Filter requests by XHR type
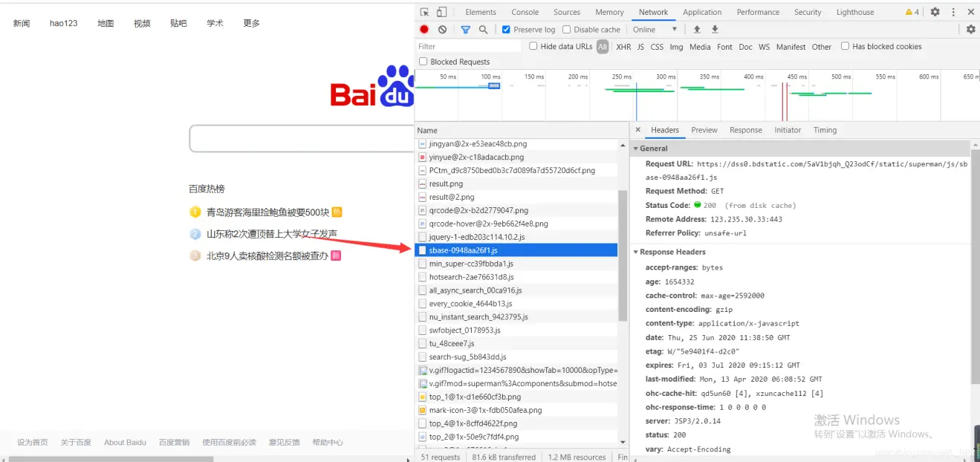 coord(623,47)
